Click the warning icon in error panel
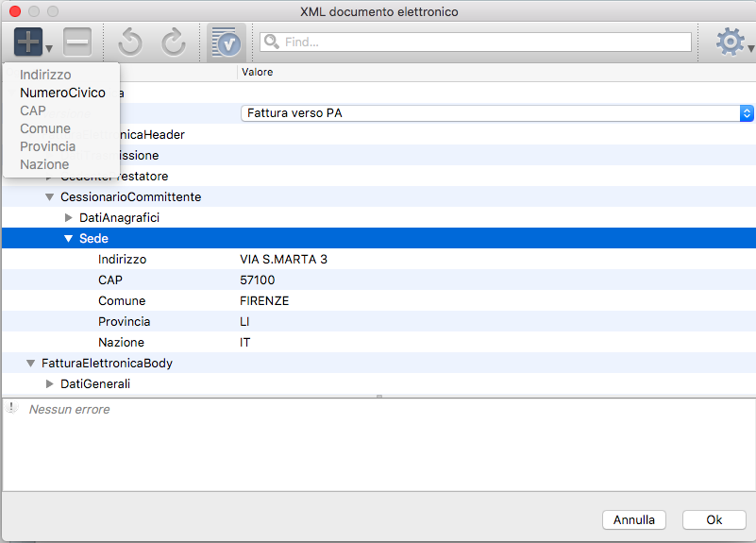 click(12, 408)
